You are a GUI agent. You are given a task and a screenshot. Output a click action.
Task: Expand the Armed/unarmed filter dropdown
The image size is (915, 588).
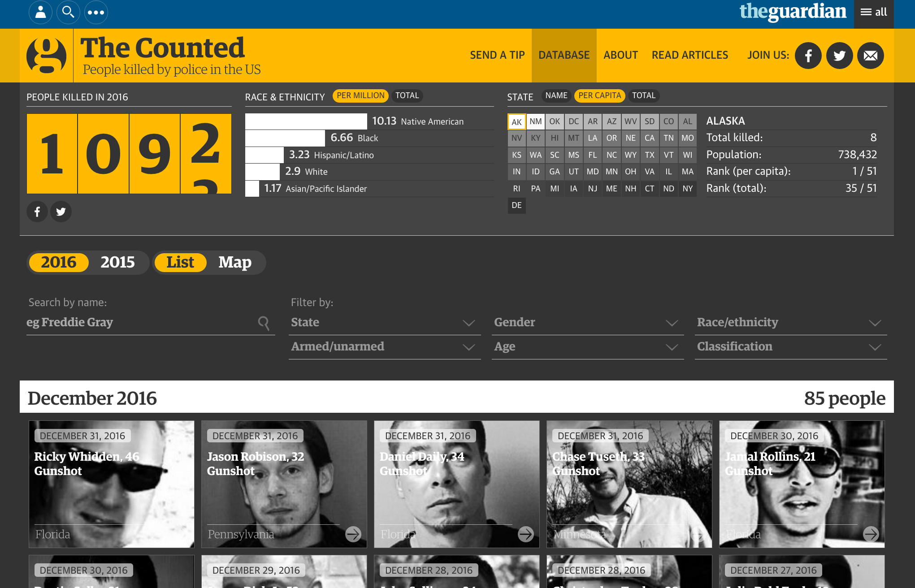pyautogui.click(x=384, y=347)
